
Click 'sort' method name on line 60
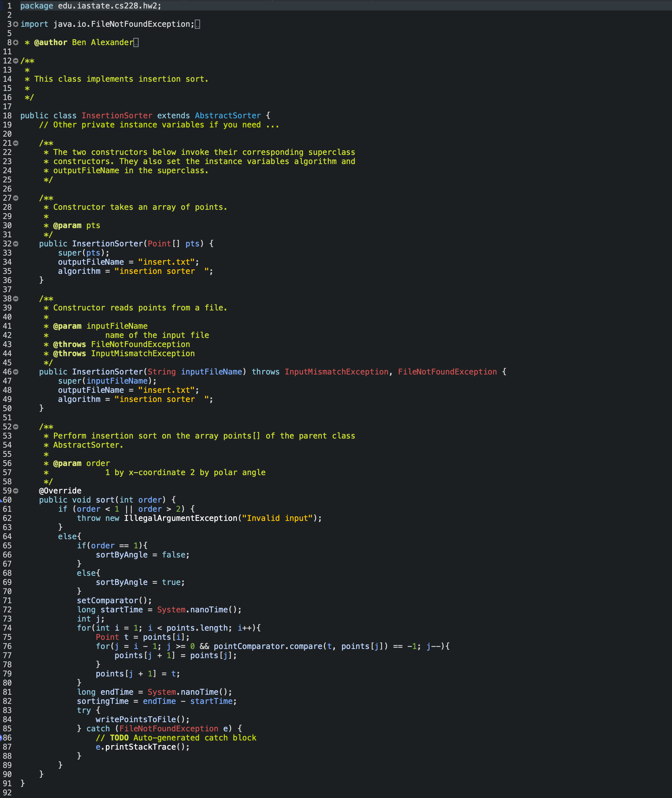point(105,500)
